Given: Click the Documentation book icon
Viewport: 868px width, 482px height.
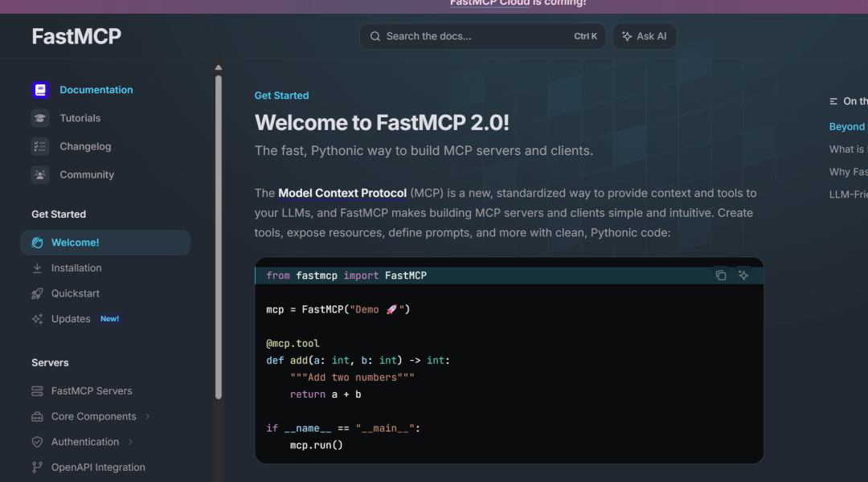Looking at the screenshot, I should pos(40,90).
